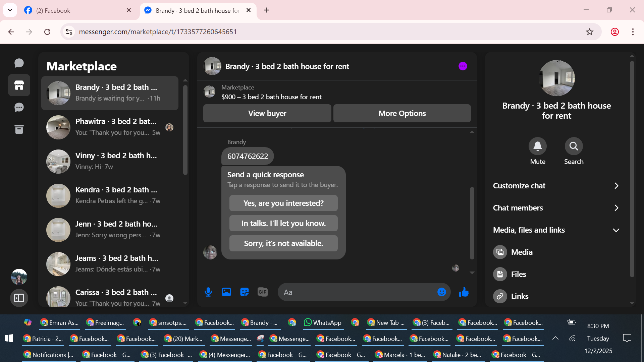
Task: Open the Archived chats sidebar icon
Action: point(19,129)
